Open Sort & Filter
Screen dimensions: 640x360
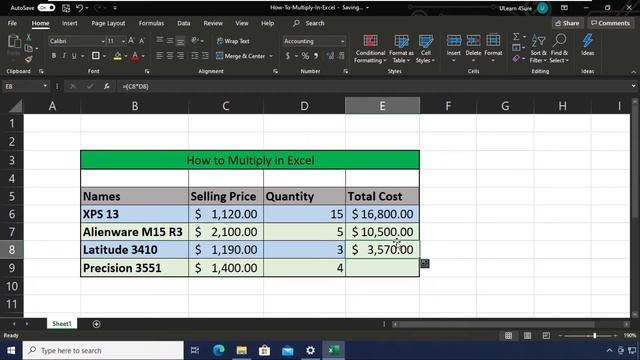coord(538,49)
